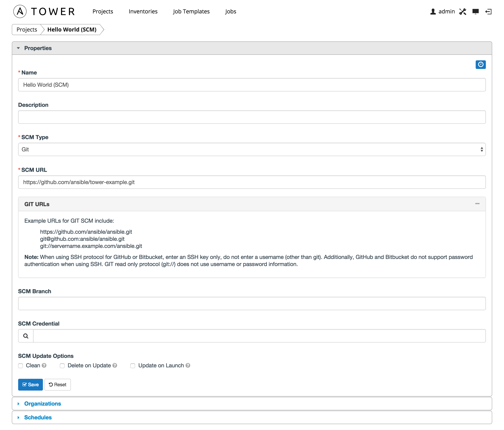Enable the Clean checkbox
The image size is (504, 430).
click(x=21, y=366)
